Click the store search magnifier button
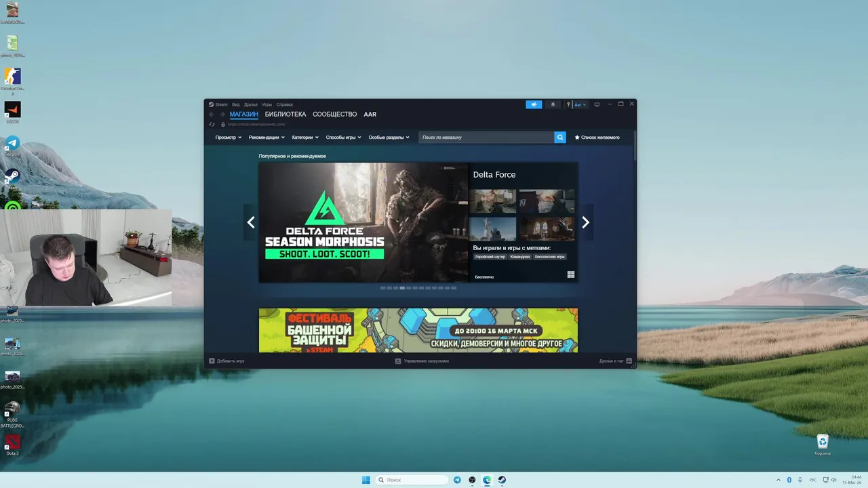Viewport: 868px width, 488px height. point(560,137)
